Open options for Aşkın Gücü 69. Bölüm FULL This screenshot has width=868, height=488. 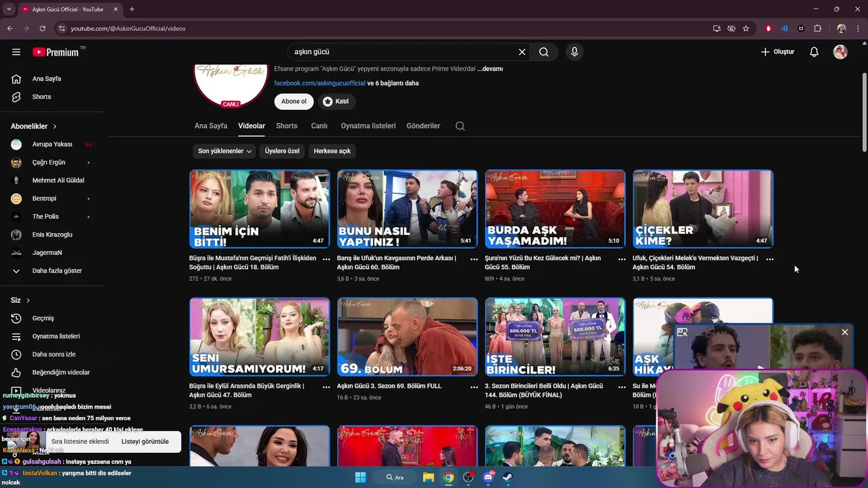pos(474,386)
